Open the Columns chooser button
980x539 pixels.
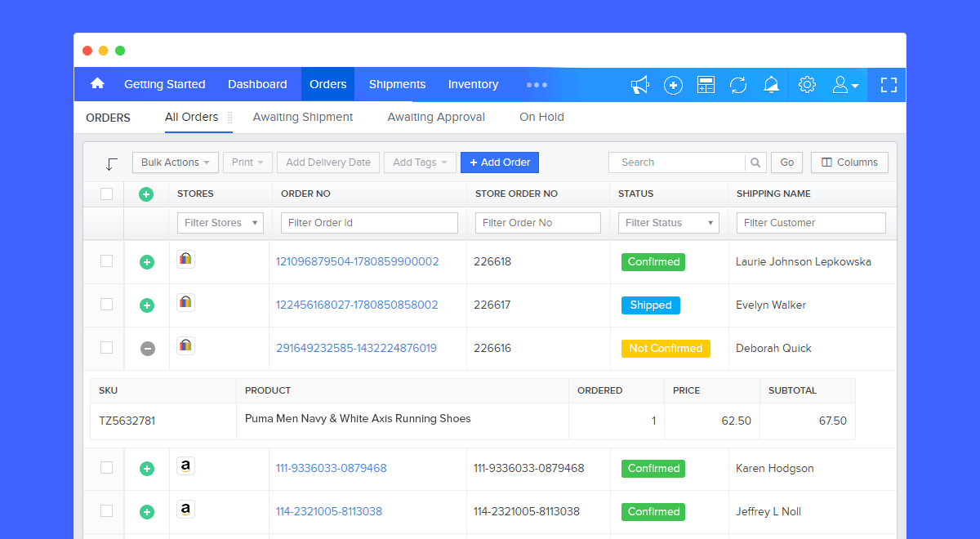point(849,163)
